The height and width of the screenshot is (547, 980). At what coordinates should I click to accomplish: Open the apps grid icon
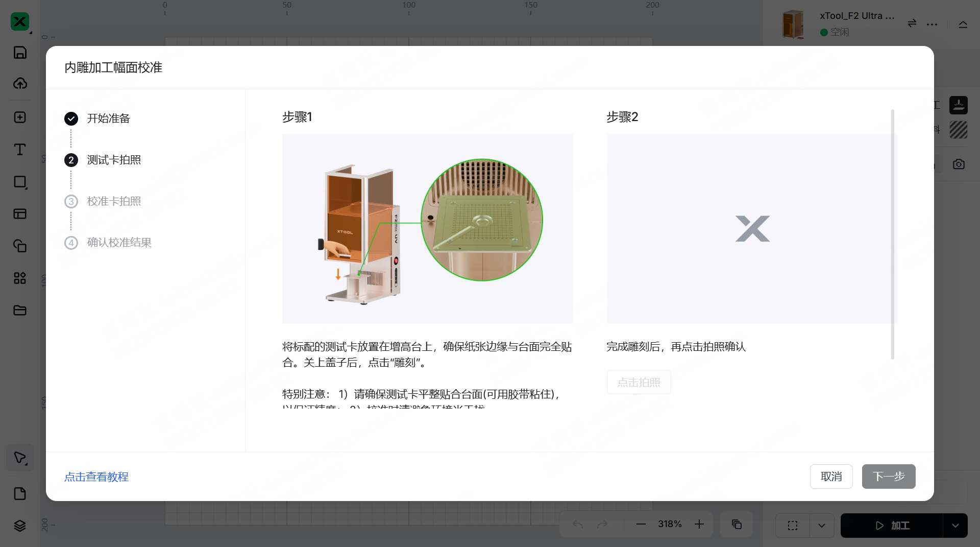click(20, 278)
